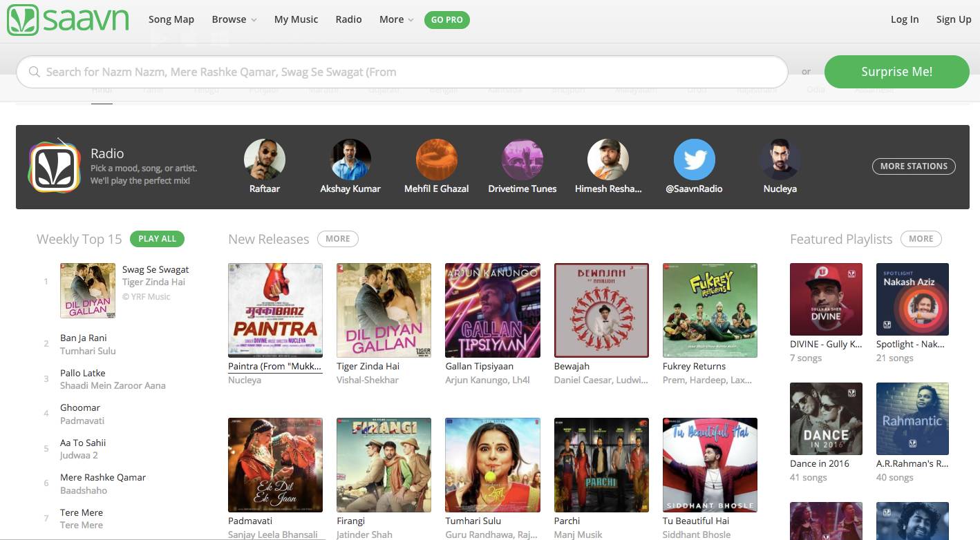The width and height of the screenshot is (980, 540).
Task: Open the artist Siddhant Bhosle link
Action: click(x=697, y=534)
